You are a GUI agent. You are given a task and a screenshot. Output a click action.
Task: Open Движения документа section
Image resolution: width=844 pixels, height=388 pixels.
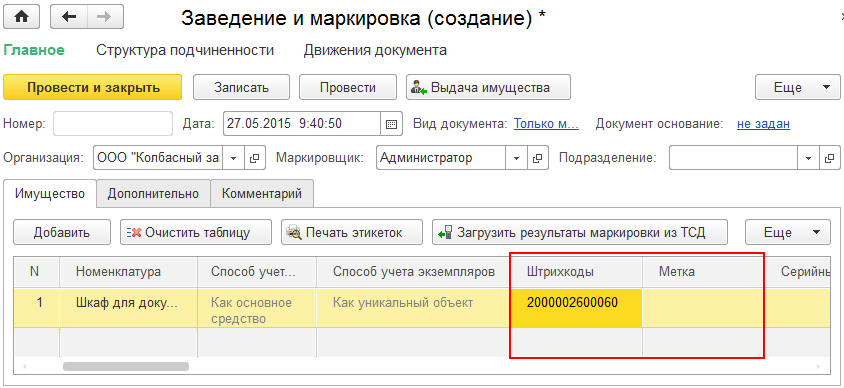pyautogui.click(x=375, y=50)
